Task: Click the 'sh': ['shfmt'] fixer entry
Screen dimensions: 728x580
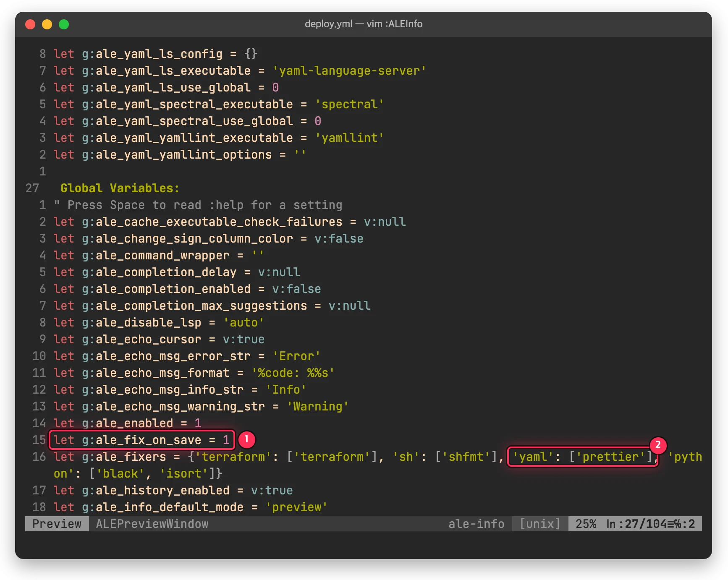Action: 445,457
